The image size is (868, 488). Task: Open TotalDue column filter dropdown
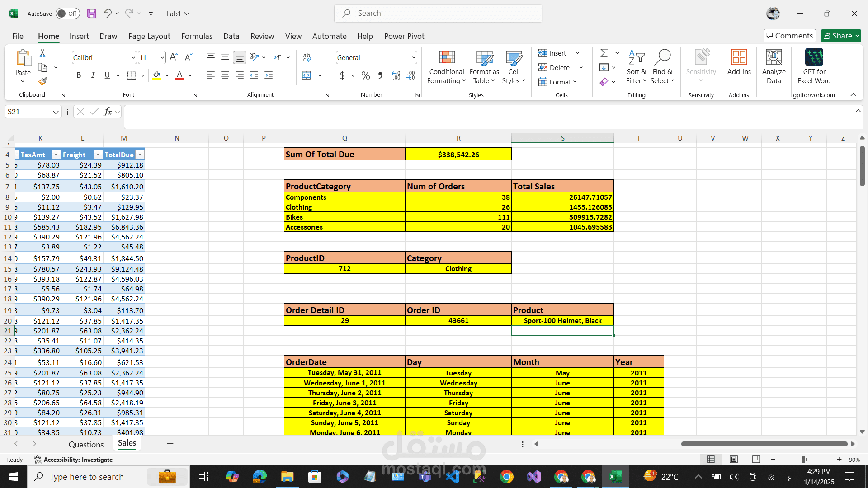tap(140, 155)
